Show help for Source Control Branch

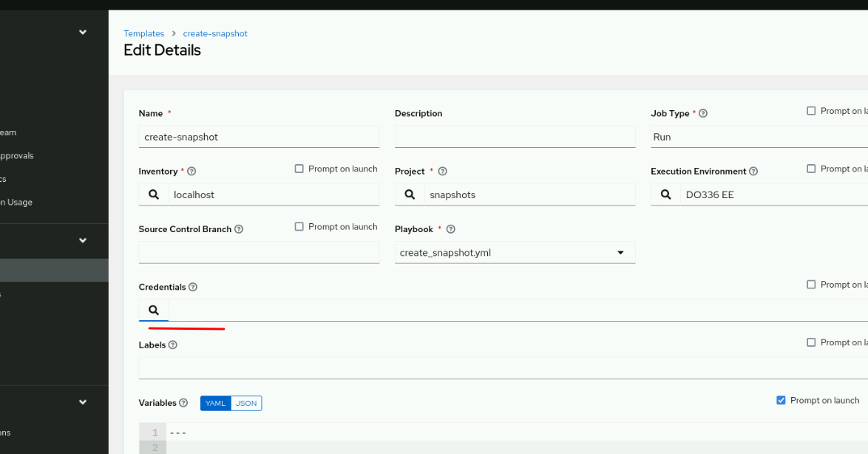tap(239, 229)
